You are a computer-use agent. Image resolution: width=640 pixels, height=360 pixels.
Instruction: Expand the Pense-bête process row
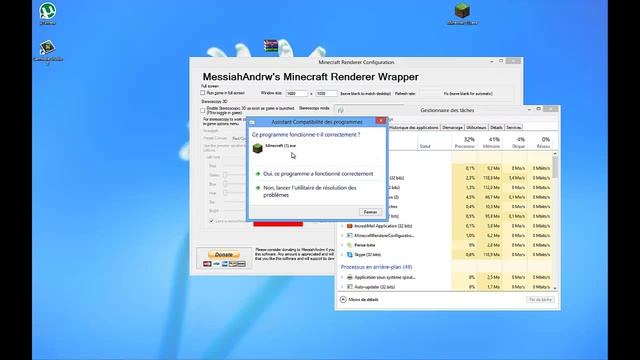tap(342, 245)
